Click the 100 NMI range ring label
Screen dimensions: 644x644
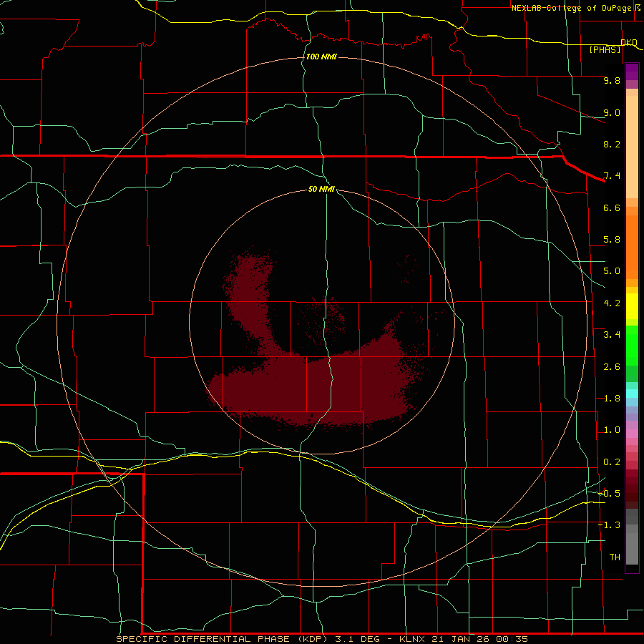pos(321,57)
